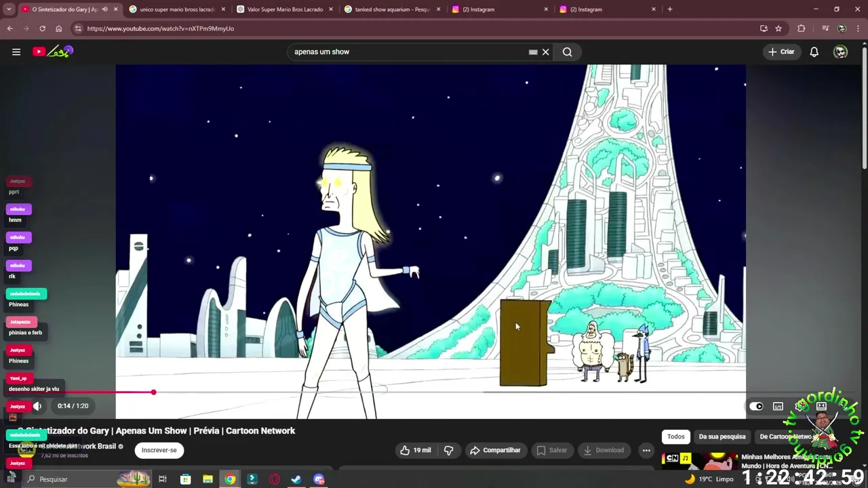Close the 'O Sintetizador do Gary' tab
Screen dimensions: 868x488
115,9
